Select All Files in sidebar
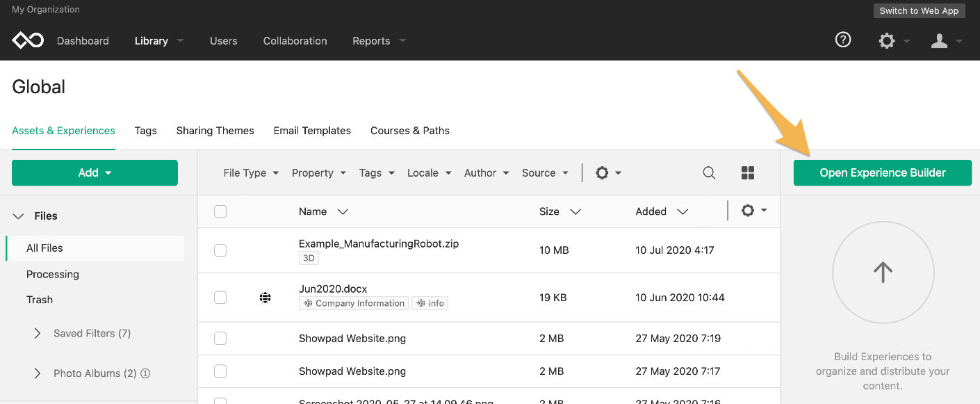This screenshot has width=980, height=404. (x=95, y=248)
